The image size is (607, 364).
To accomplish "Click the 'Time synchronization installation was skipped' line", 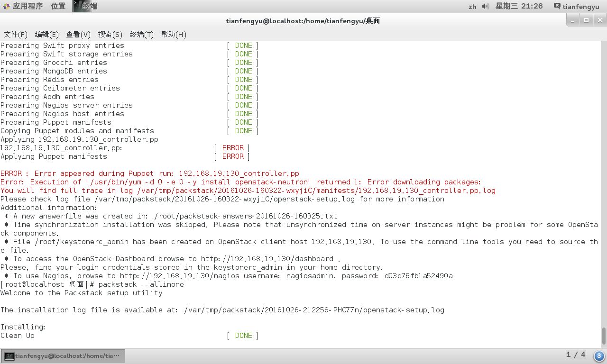I will pyautogui.click(x=299, y=225).
